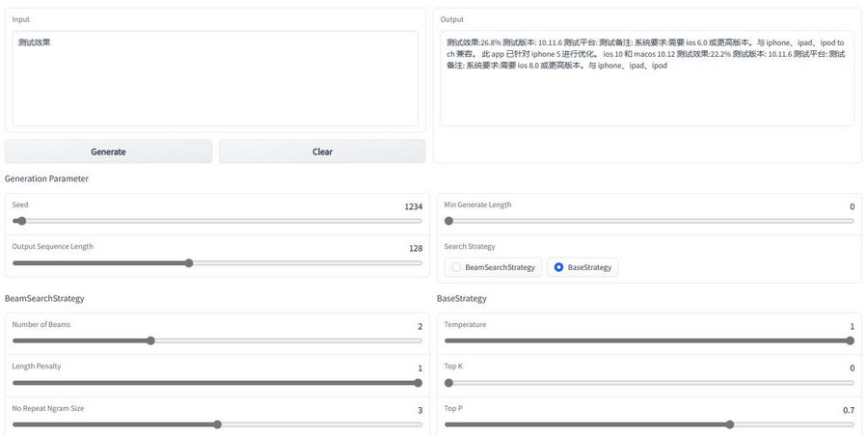
Task: Click the Seed slider track
Action: coord(217,221)
